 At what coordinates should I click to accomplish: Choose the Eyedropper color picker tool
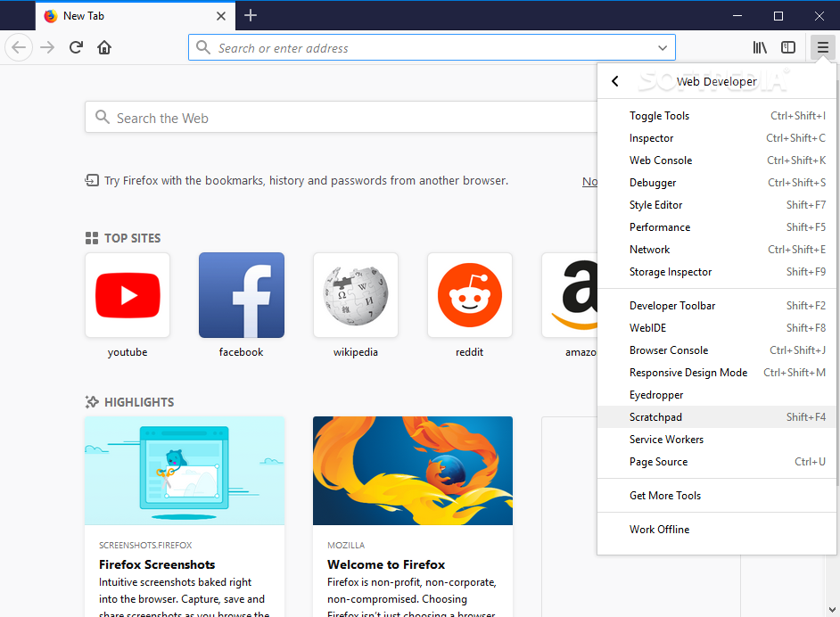[656, 395]
